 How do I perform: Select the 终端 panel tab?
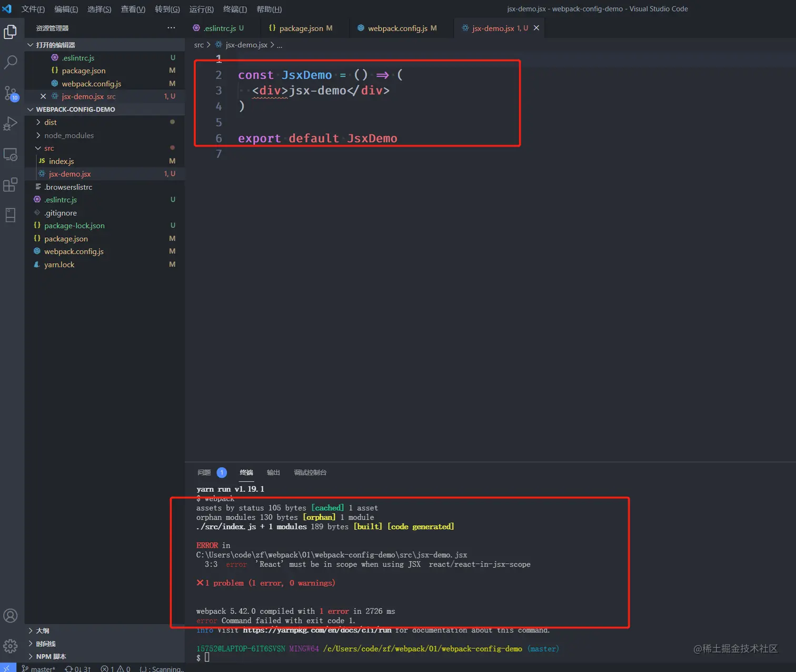pyautogui.click(x=246, y=473)
